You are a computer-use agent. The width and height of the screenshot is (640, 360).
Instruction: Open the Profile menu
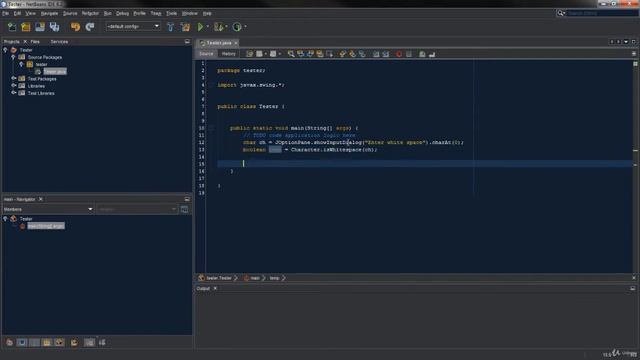(139, 13)
